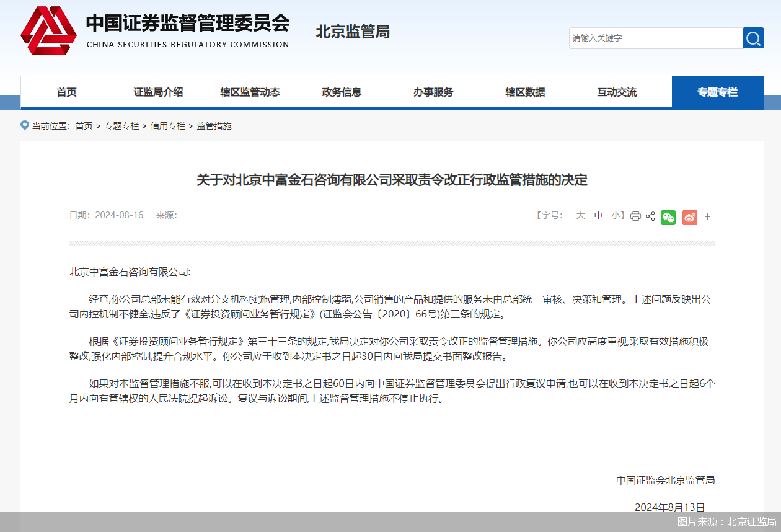Click the 中国证券监督管理委员会 site title
The image size is (781, 532).
point(188,24)
